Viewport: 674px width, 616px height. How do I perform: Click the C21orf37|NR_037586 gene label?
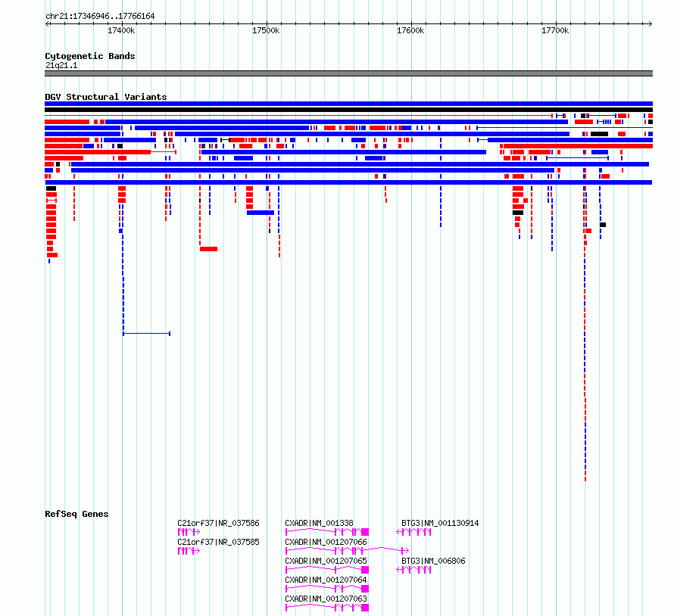coord(218,523)
